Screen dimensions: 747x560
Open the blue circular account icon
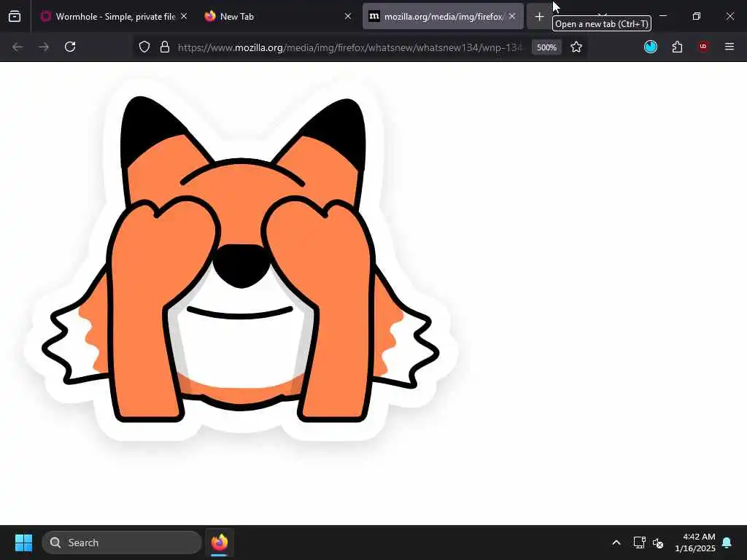650,47
